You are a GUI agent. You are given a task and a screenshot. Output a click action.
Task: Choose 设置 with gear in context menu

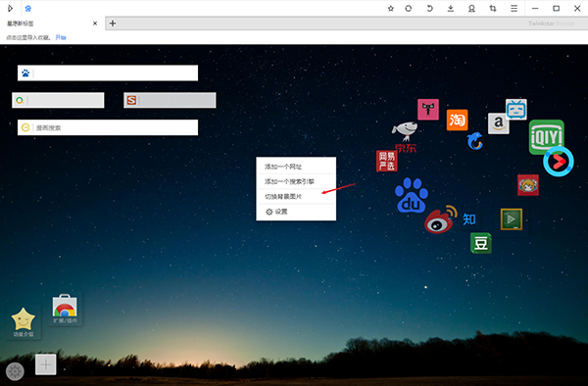click(296, 212)
